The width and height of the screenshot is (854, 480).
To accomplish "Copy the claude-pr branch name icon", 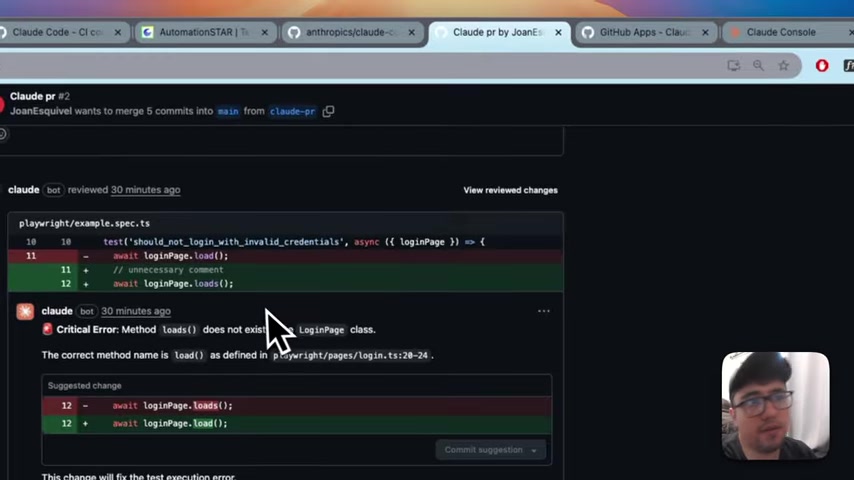I will coord(328,111).
